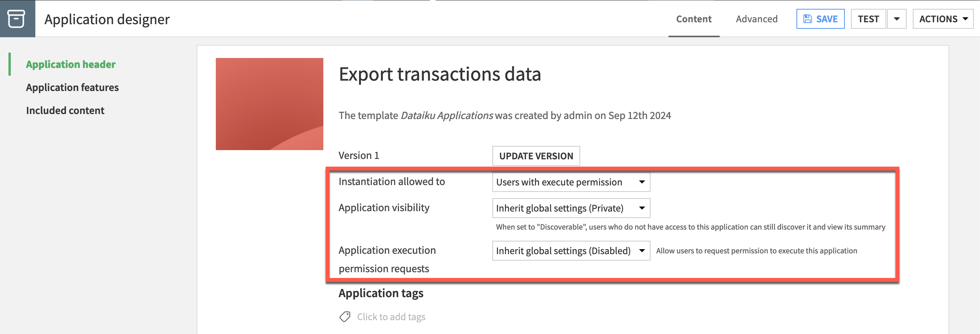Click to add tags field

click(391, 317)
